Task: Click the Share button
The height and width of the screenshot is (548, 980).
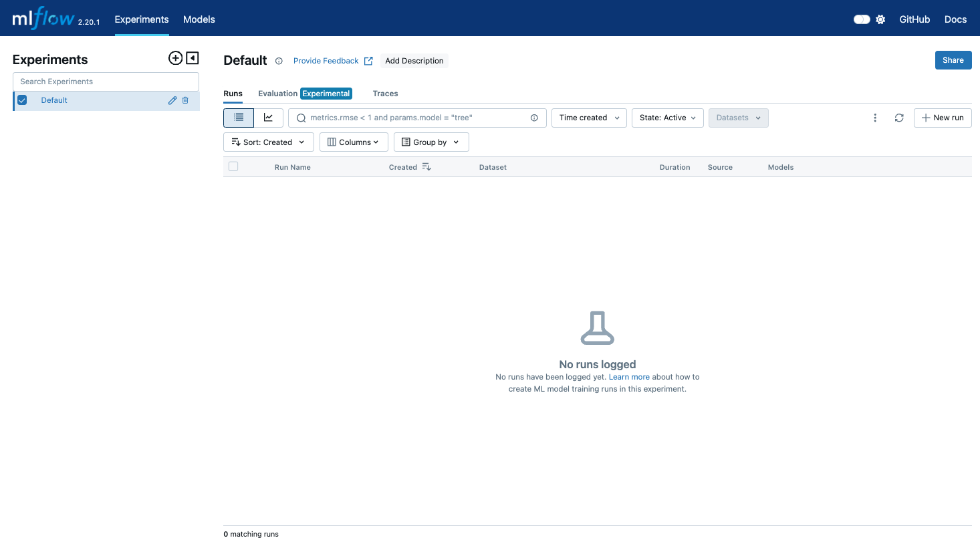Action: (953, 60)
